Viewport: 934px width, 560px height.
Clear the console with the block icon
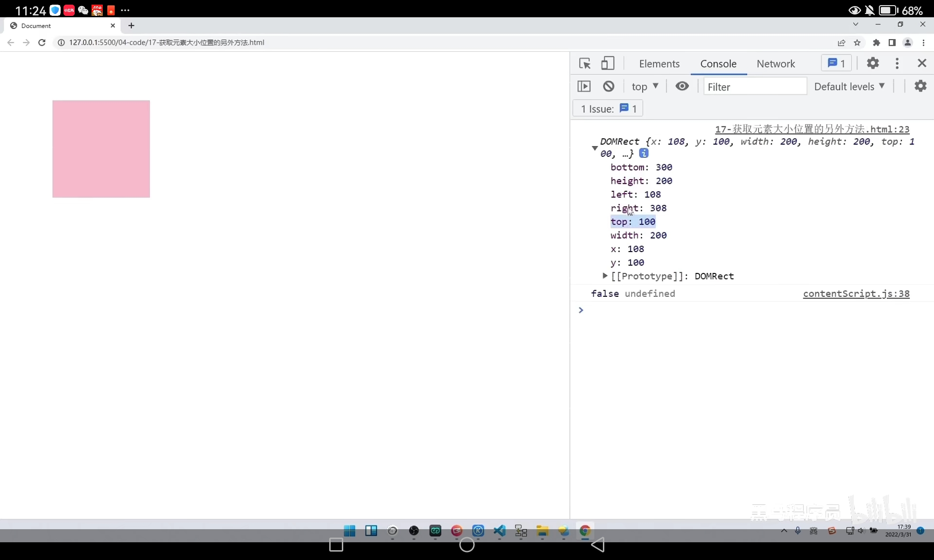(x=608, y=86)
